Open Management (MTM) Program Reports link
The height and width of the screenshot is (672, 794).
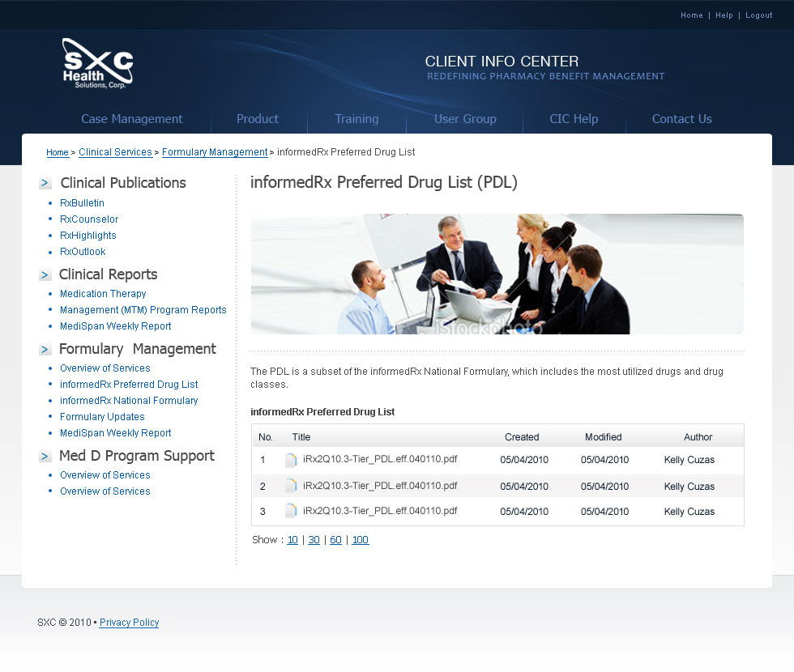[x=143, y=309]
